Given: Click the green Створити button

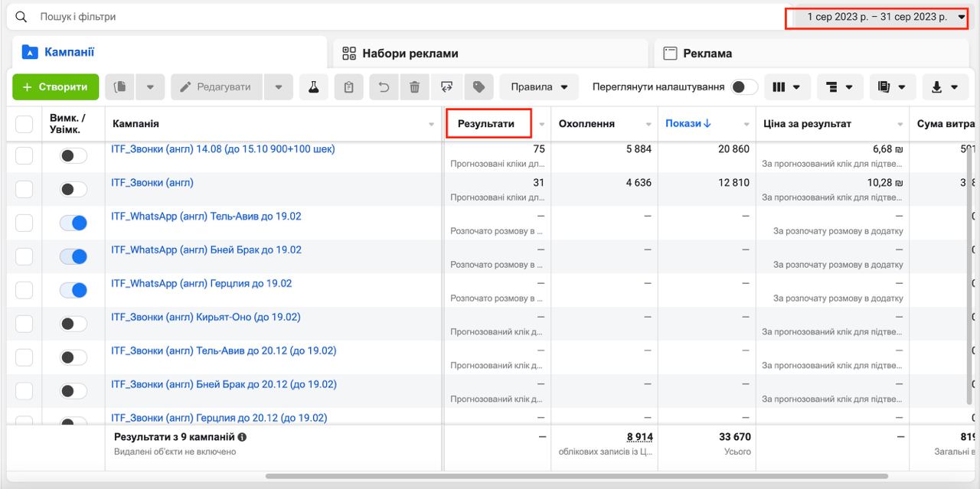Looking at the screenshot, I should click(x=56, y=87).
